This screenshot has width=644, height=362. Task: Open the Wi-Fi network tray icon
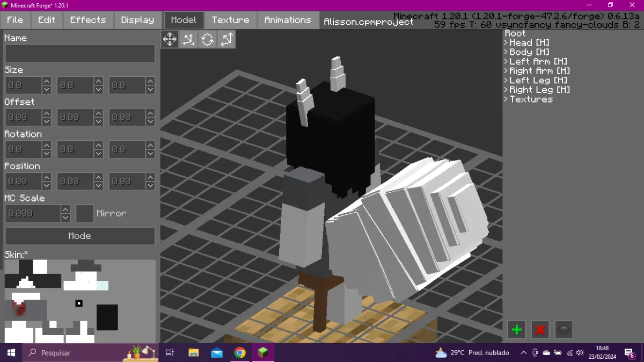[x=569, y=353]
